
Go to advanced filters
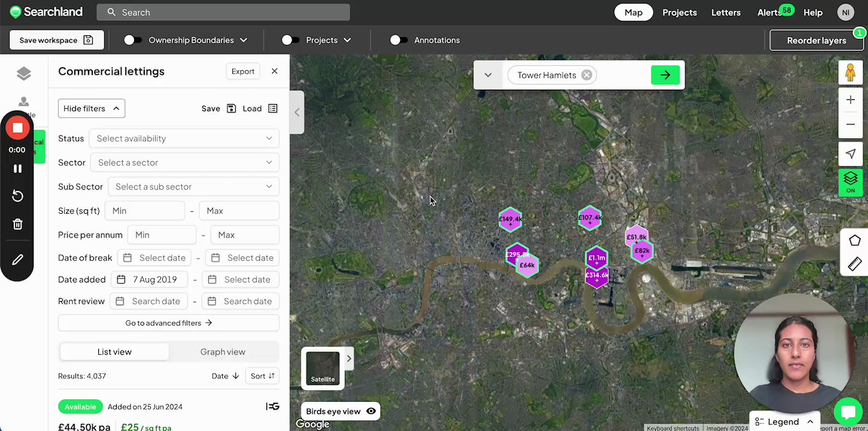[x=169, y=323]
